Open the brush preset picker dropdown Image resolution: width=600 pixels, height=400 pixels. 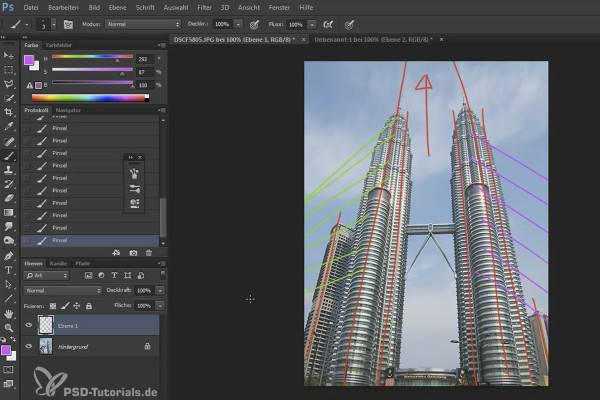54,24
